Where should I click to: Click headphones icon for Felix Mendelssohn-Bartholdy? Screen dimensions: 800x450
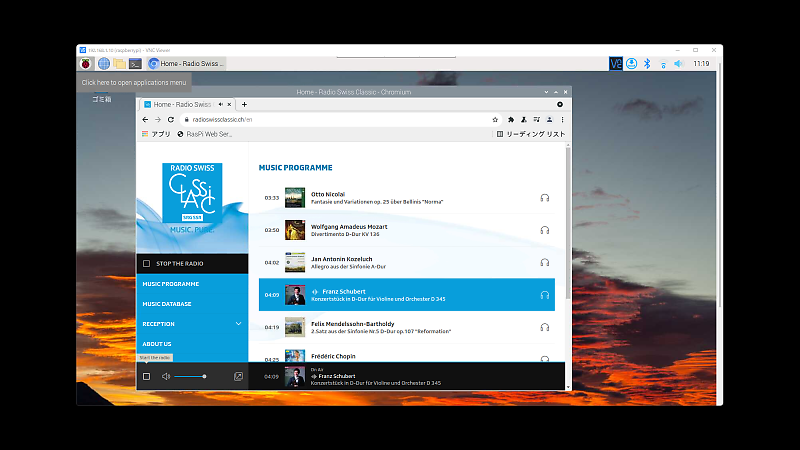(x=545, y=327)
